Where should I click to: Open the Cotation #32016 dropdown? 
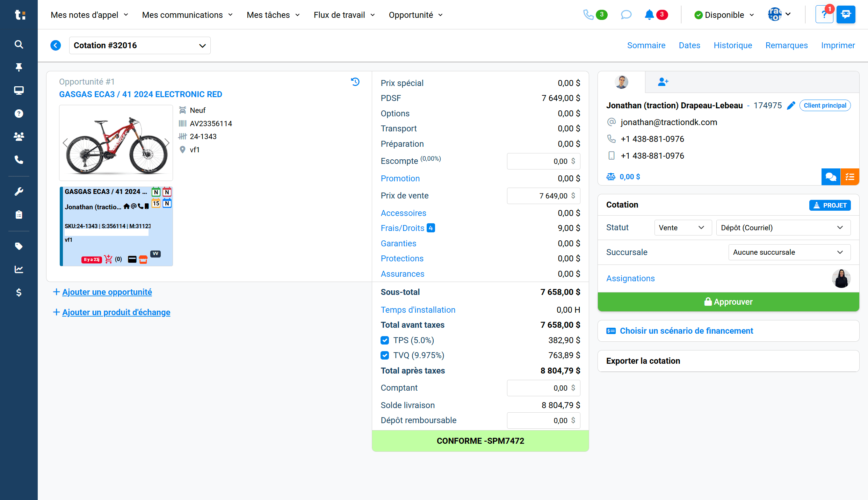(x=140, y=45)
